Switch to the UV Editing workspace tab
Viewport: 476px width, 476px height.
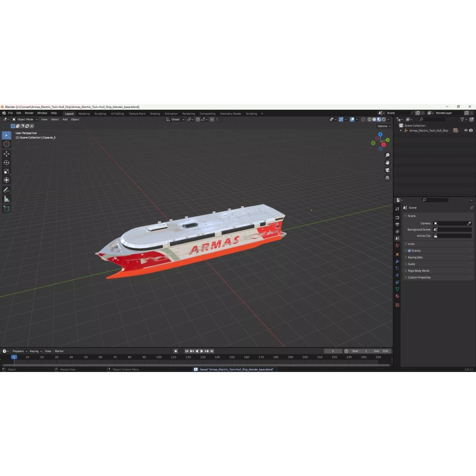pyautogui.click(x=117, y=114)
